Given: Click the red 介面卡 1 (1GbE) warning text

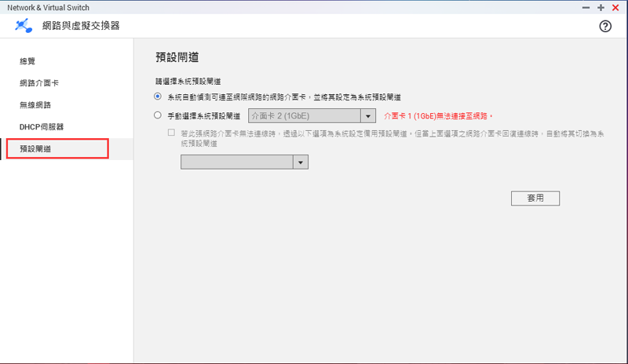Looking at the screenshot, I should point(438,116).
